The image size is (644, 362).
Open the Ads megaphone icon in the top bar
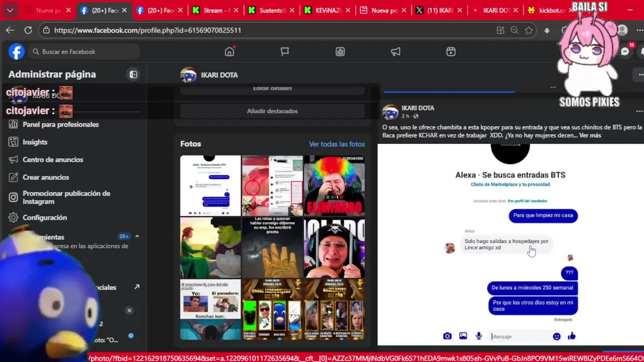coord(395,52)
